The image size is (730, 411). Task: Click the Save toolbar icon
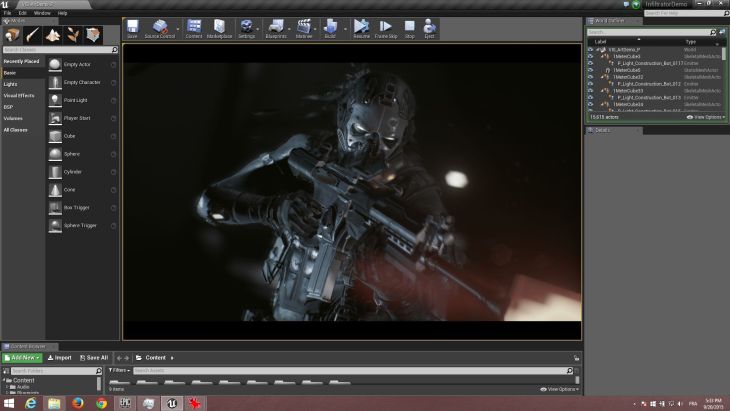132,29
